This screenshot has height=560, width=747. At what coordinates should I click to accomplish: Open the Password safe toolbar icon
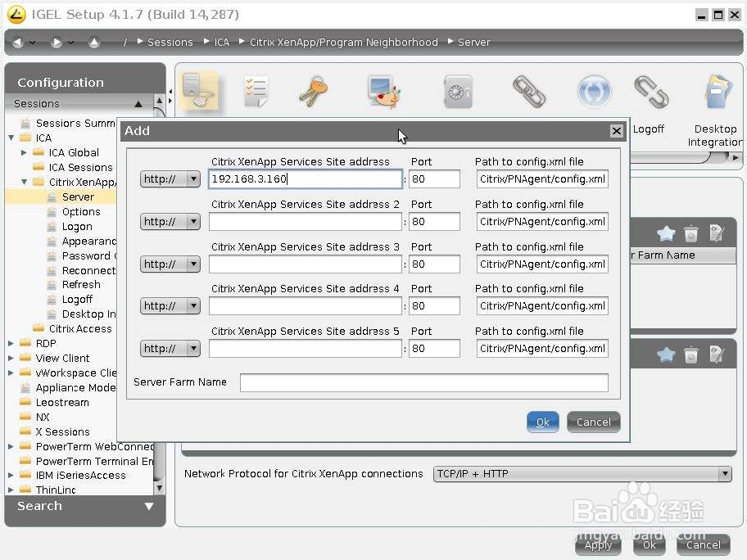coord(458,92)
